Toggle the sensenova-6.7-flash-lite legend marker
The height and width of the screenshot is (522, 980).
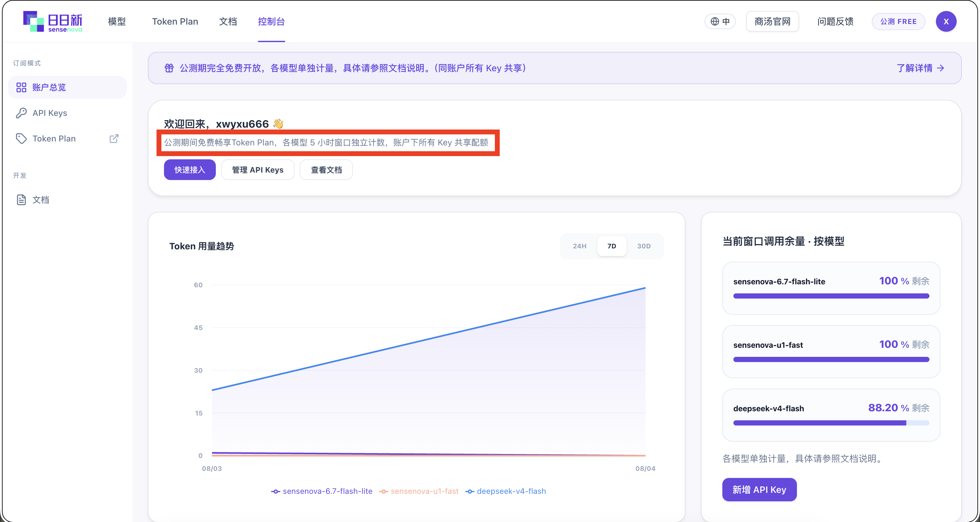(x=276, y=491)
